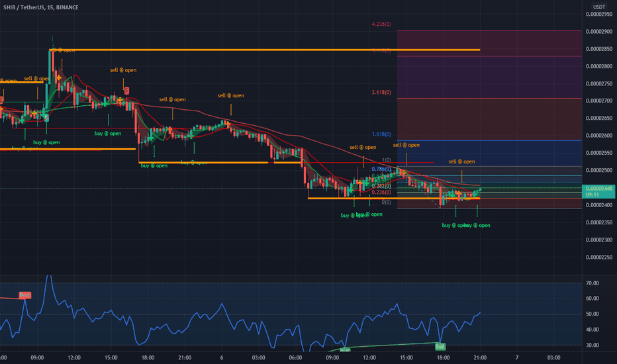Click the 0.00002350 price axis label

pos(599,222)
